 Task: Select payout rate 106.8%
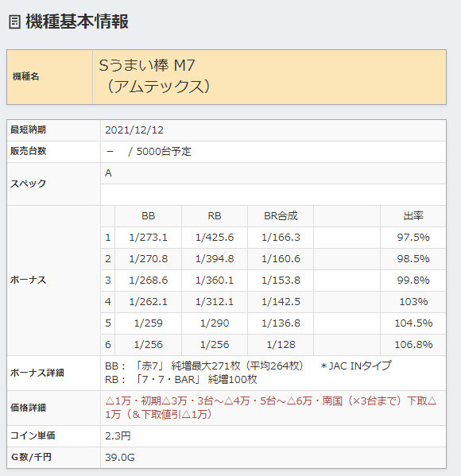(413, 345)
